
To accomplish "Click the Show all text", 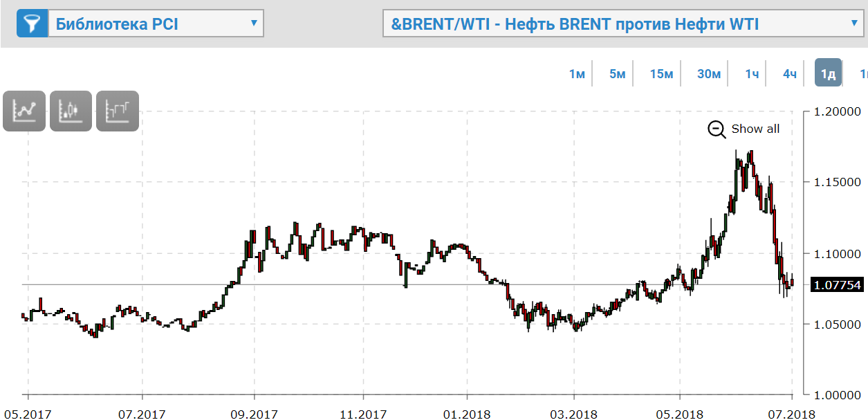I will [755, 129].
